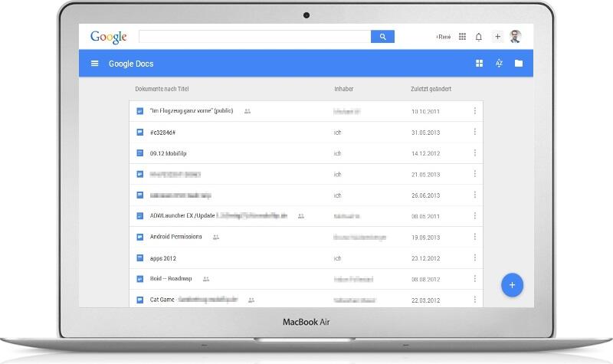Click the date 19.09.2013
Screen dimensions: 613x364
tap(426, 238)
